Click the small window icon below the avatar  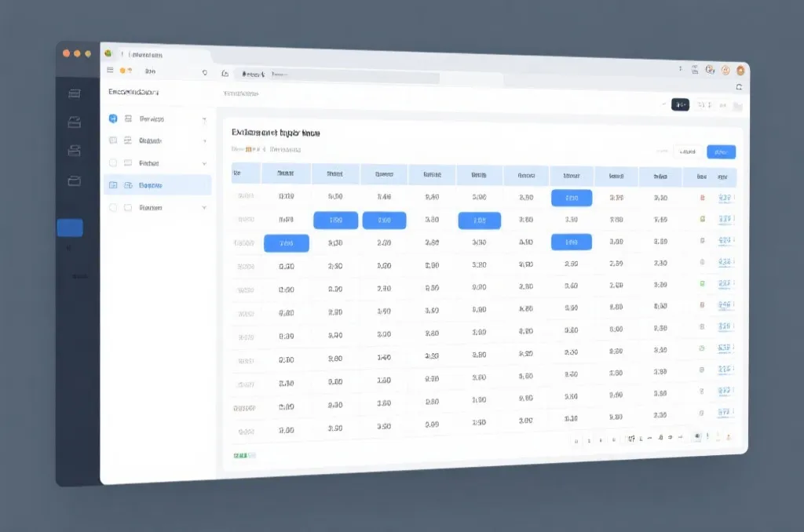[x=739, y=87]
